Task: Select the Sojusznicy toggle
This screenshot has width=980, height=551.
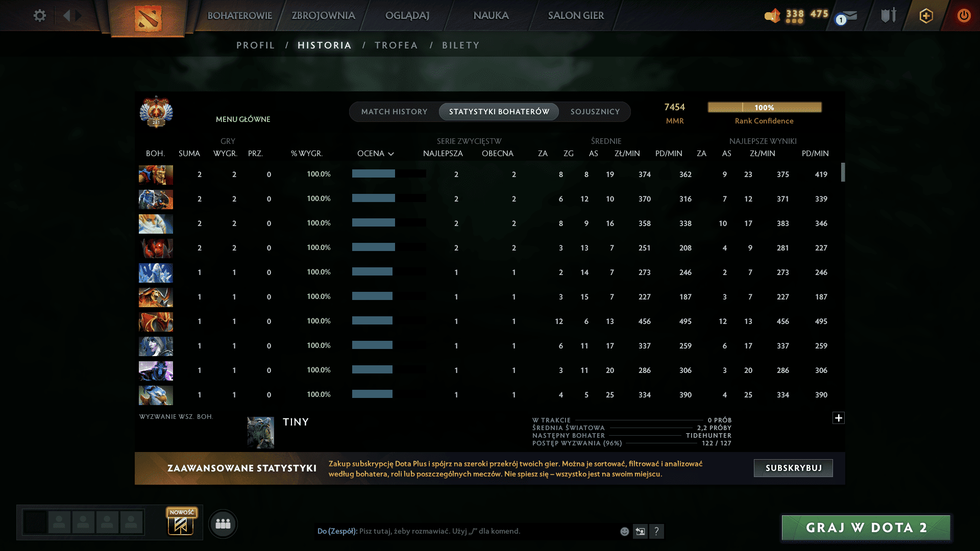Action: coord(595,112)
